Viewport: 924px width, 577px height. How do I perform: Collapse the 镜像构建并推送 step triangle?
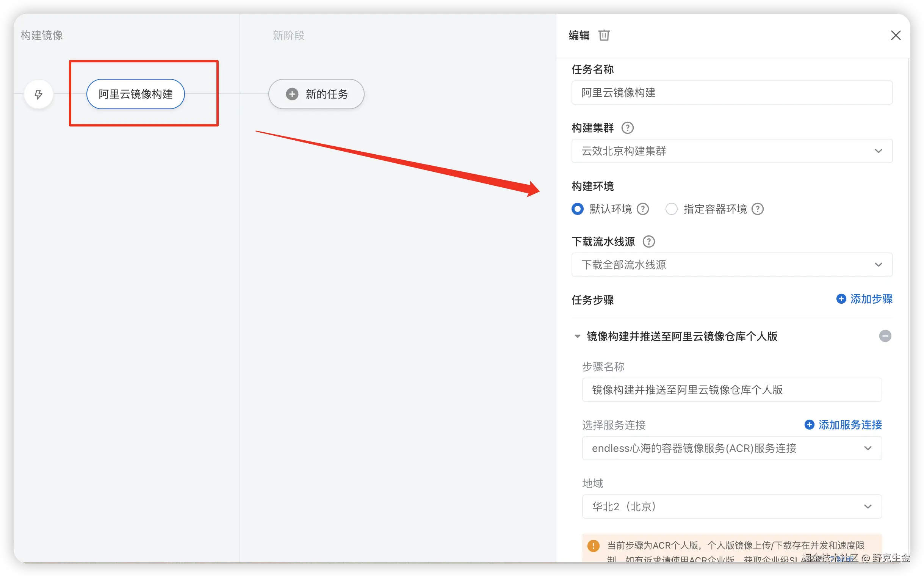[577, 337]
